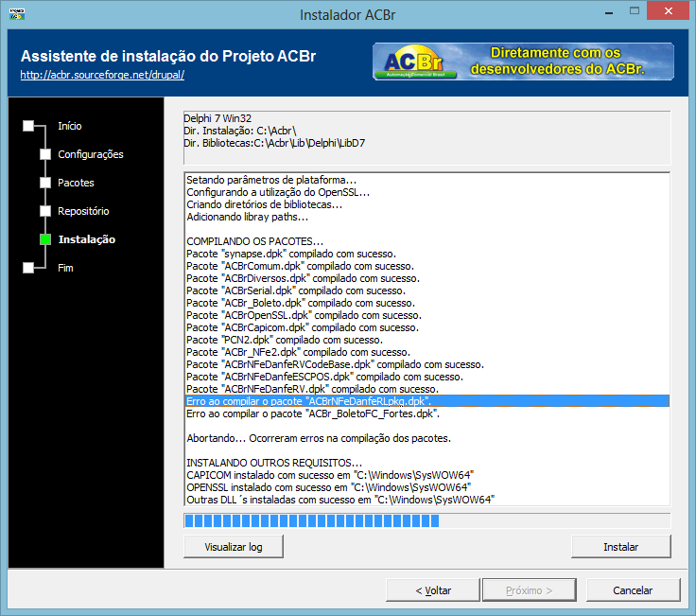Select the Início wizard step

[x=70, y=126]
